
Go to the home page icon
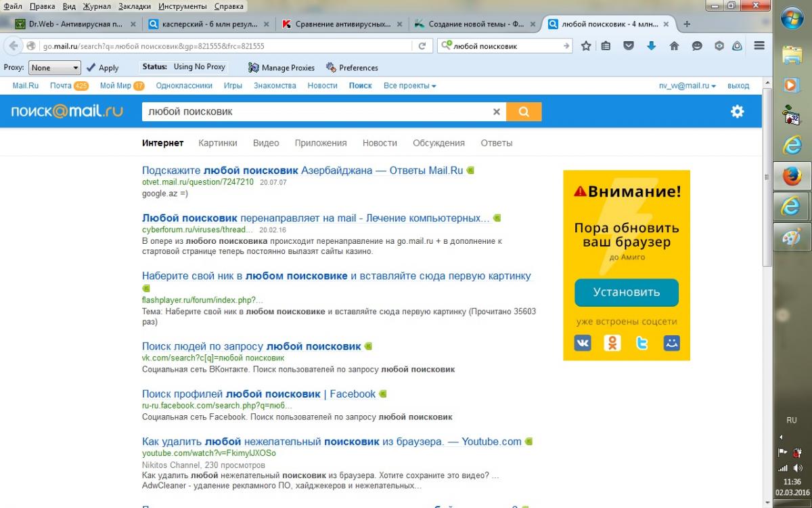coord(674,46)
